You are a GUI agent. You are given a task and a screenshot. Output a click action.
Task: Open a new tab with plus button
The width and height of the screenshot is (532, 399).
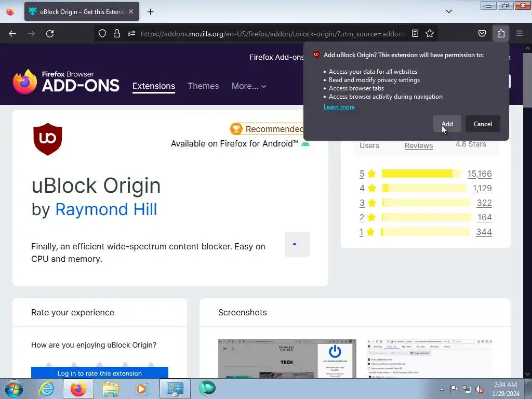[x=150, y=12]
